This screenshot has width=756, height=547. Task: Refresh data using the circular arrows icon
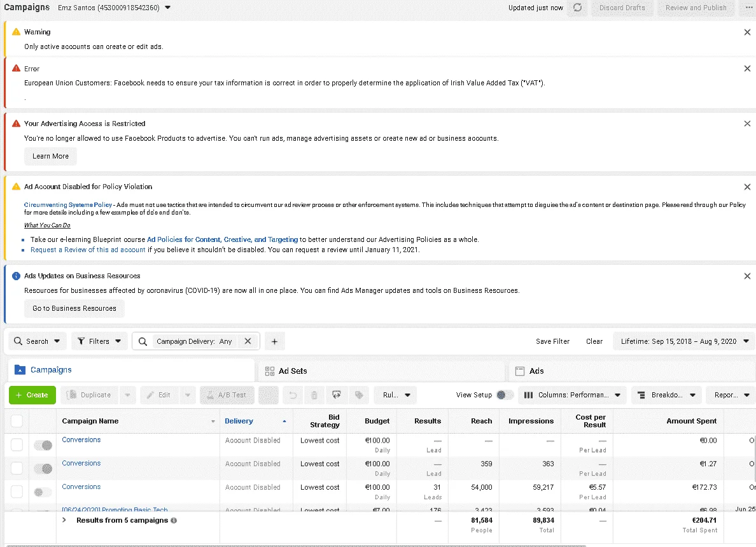click(577, 8)
